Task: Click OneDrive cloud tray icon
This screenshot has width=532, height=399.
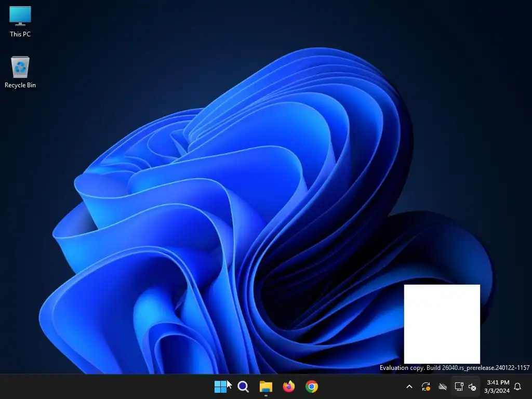Action: pos(443,387)
